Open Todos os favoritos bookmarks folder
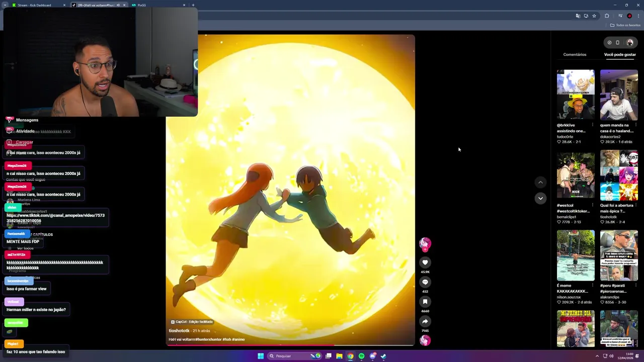This screenshot has width=644, height=362. (x=625, y=25)
